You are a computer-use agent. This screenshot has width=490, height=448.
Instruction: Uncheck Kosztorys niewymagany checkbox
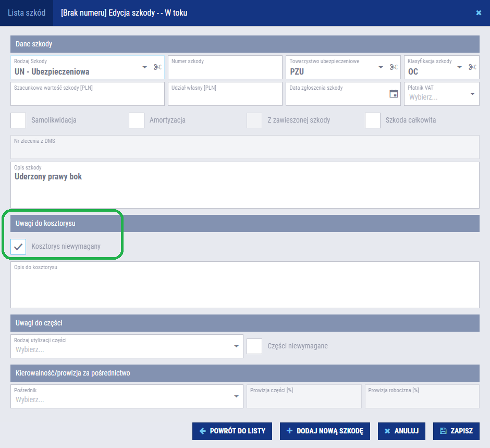point(19,246)
